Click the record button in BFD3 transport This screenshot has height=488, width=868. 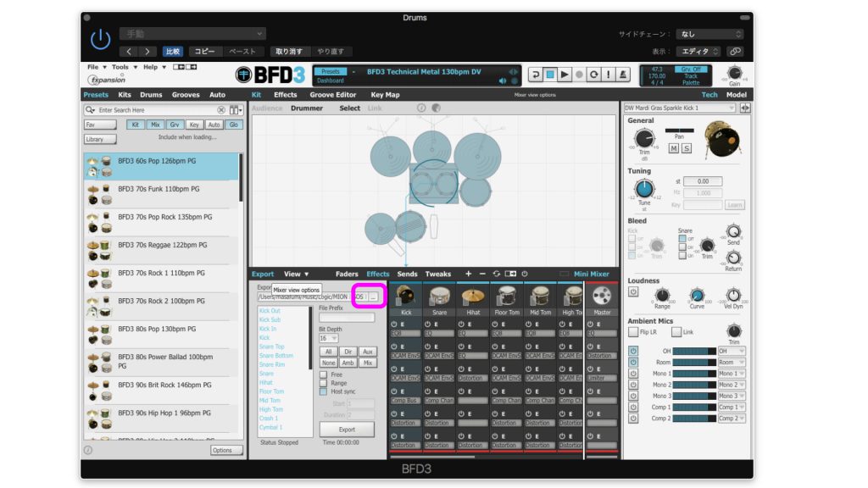tap(579, 75)
